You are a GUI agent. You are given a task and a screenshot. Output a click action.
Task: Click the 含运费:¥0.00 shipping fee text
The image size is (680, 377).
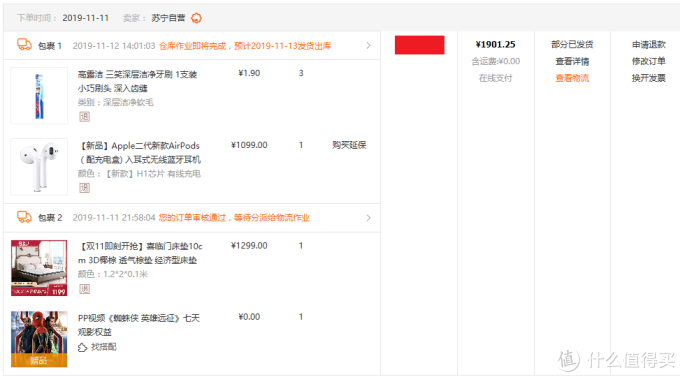(495, 61)
